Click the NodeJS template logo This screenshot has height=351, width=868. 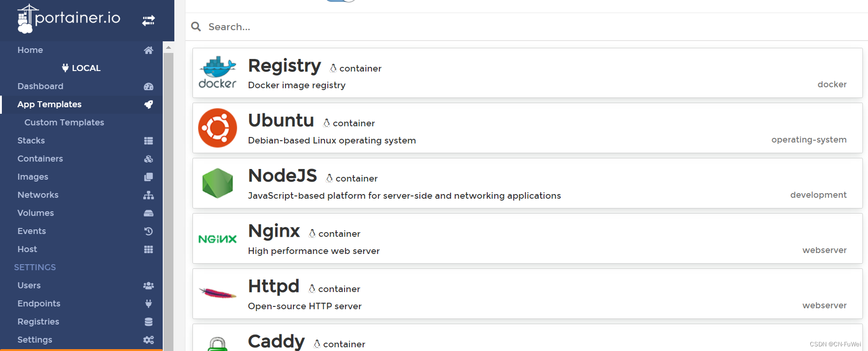(x=218, y=183)
